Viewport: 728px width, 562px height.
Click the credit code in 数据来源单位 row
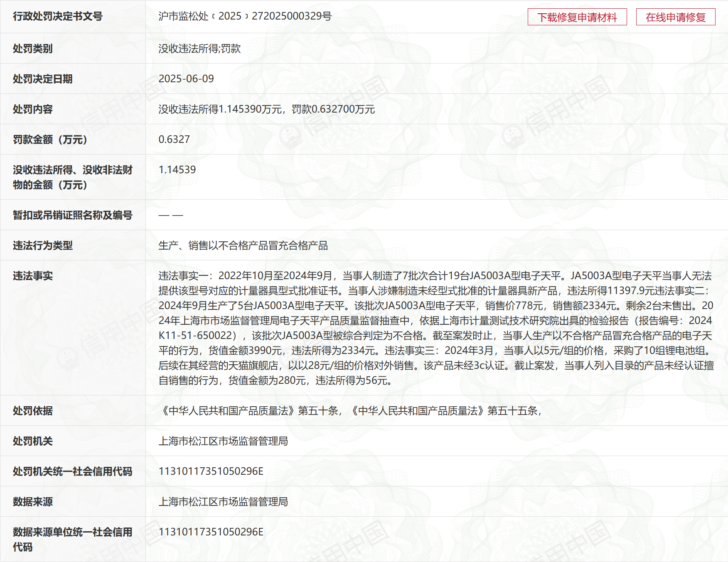pos(211,532)
